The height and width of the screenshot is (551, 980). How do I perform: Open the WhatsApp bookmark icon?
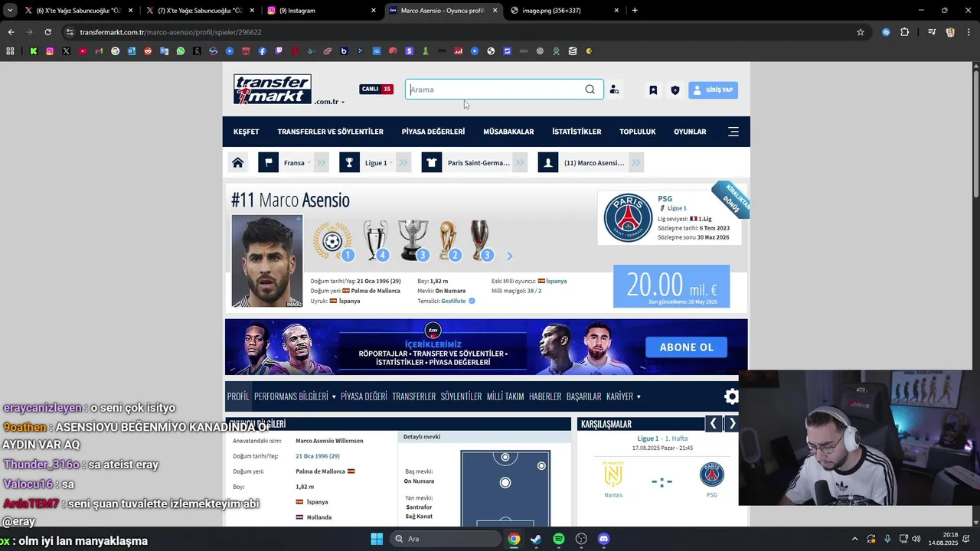[181, 51]
